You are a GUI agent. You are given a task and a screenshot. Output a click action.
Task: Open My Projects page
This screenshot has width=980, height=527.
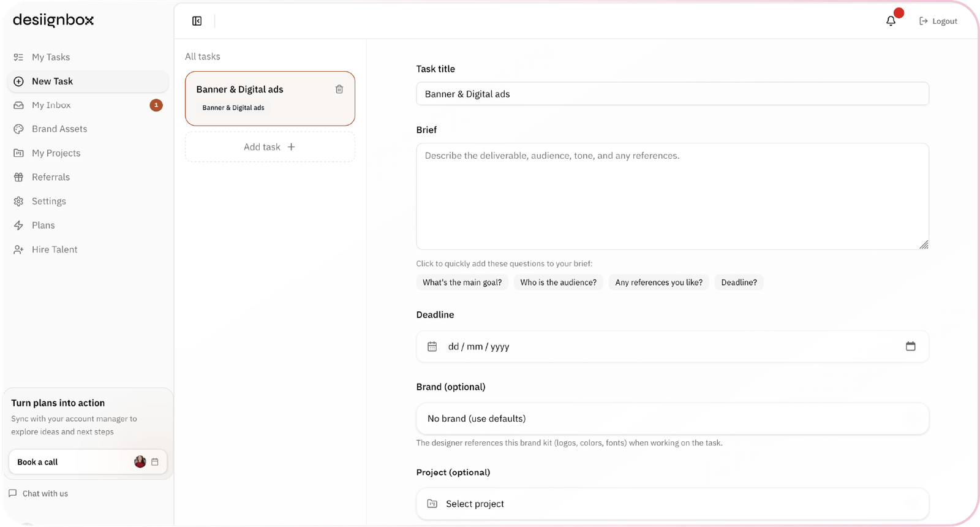[88, 153]
